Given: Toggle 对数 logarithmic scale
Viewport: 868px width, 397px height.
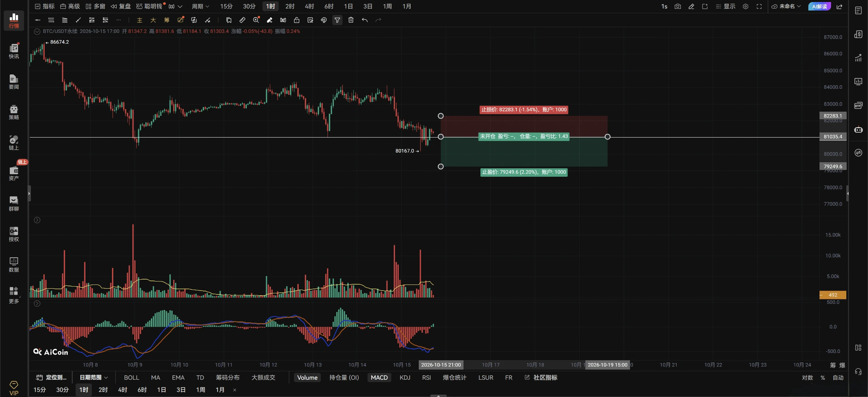Looking at the screenshot, I should tap(807, 378).
